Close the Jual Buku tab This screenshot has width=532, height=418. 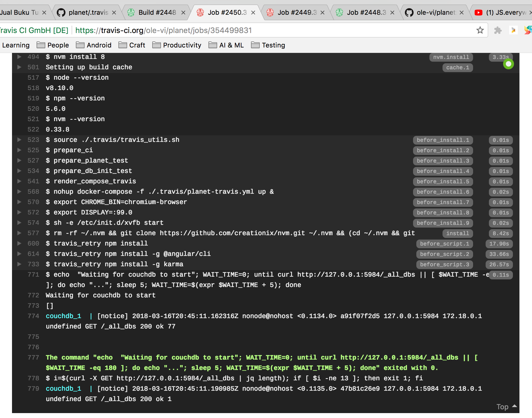point(44,13)
